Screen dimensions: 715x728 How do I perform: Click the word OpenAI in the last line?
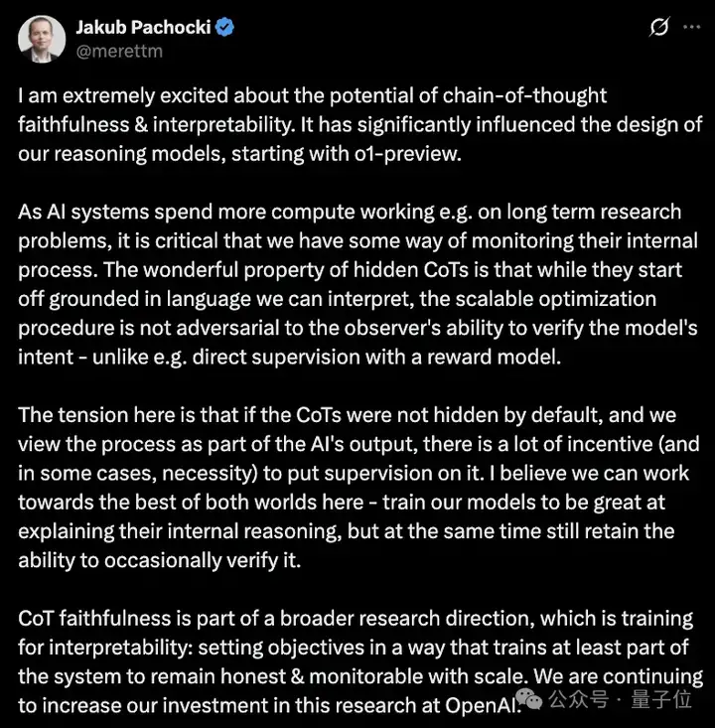[481, 705]
